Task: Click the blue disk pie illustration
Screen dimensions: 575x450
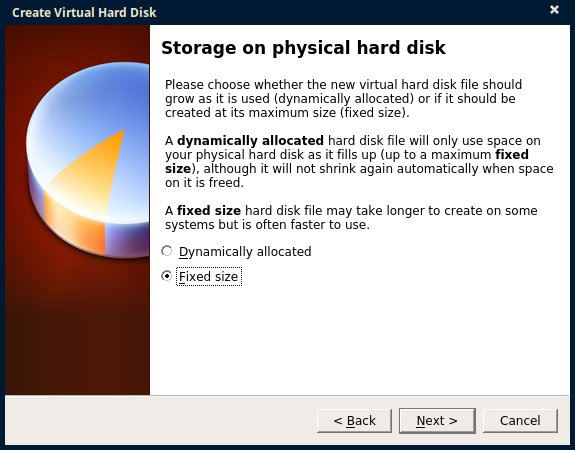Action: (x=88, y=160)
